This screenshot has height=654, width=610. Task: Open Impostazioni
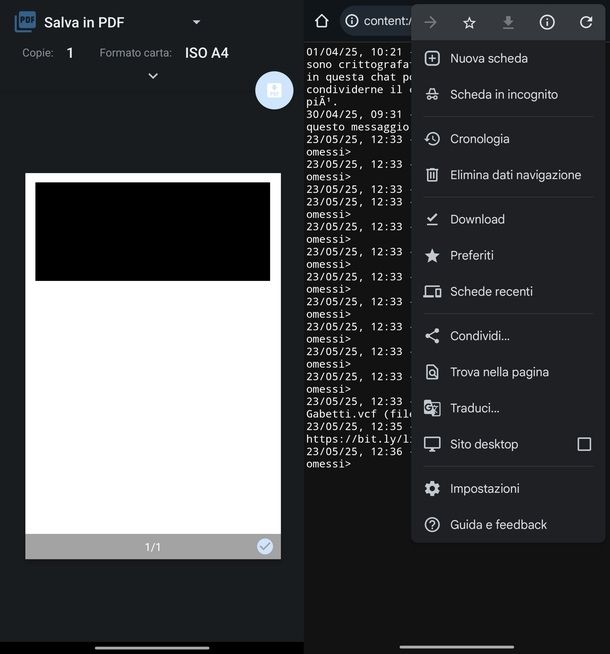[508, 488]
